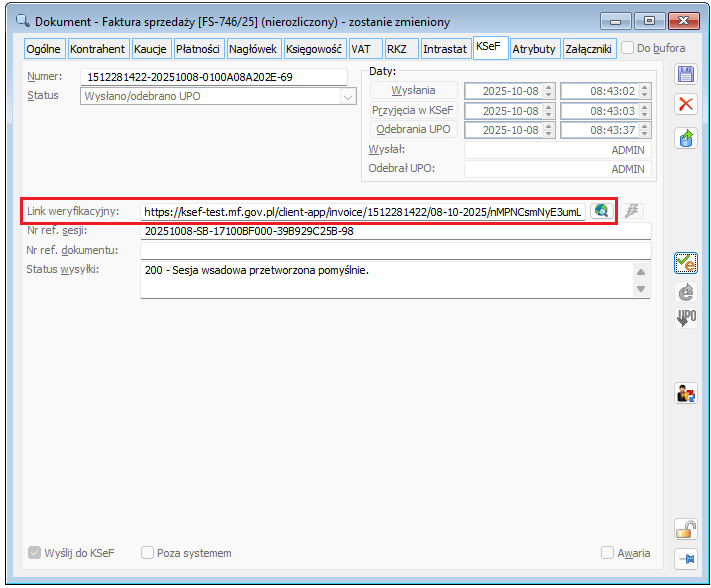Toggle the Do bufora checkbox
Image resolution: width=711 pixels, height=588 pixels.
point(627,48)
